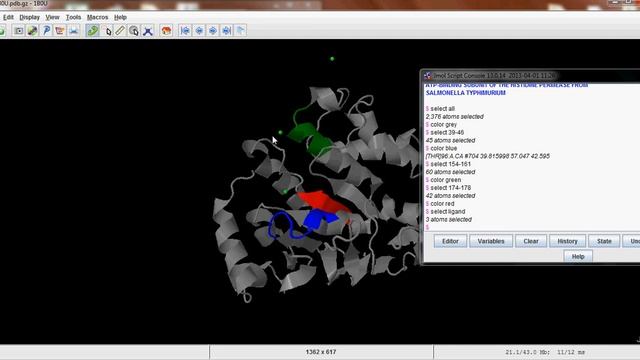The height and width of the screenshot is (360, 640).
Task: Open the Model Kit blue molecule icon
Action: (148, 31)
